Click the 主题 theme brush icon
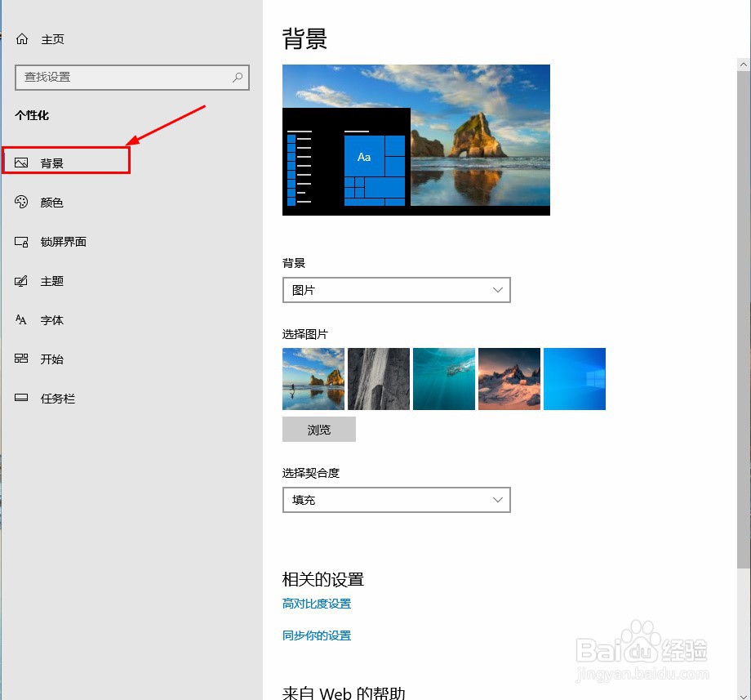The image size is (751, 700). pyautogui.click(x=21, y=281)
